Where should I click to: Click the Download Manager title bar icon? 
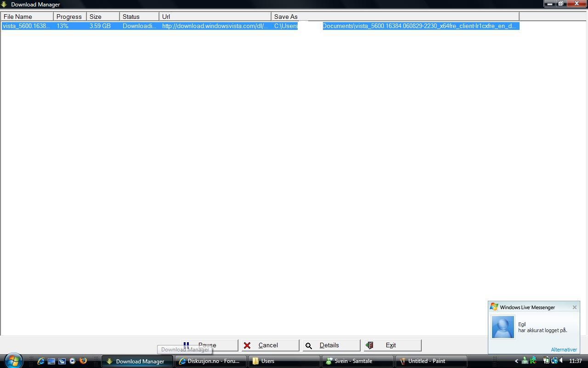click(x=4, y=4)
